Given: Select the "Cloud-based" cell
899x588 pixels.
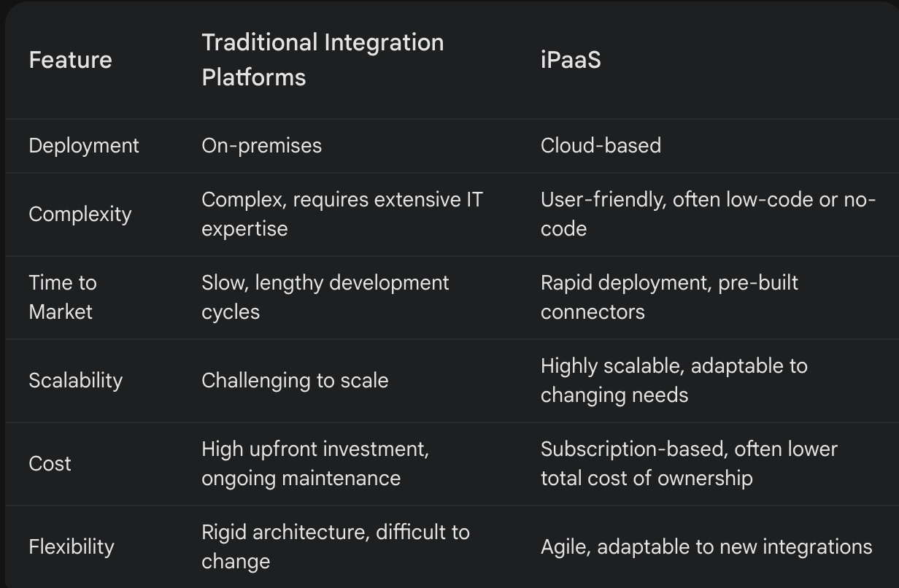Looking at the screenshot, I should coord(601,145).
